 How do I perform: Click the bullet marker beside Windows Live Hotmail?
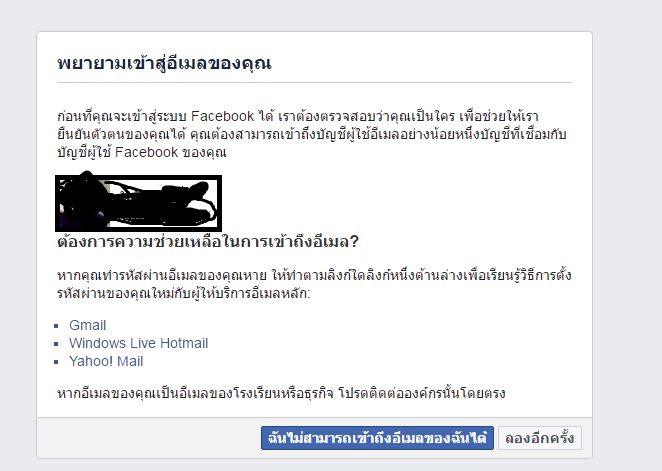(x=56, y=344)
